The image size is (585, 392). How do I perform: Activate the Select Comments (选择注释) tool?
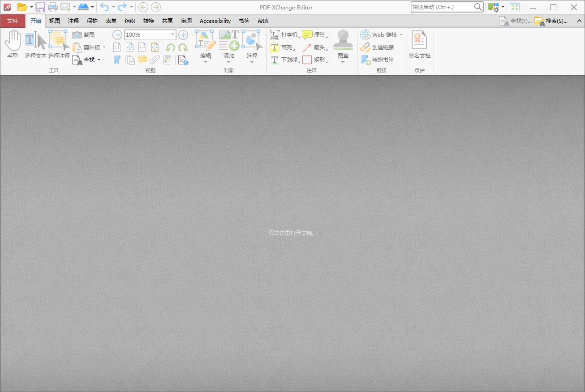click(x=59, y=45)
